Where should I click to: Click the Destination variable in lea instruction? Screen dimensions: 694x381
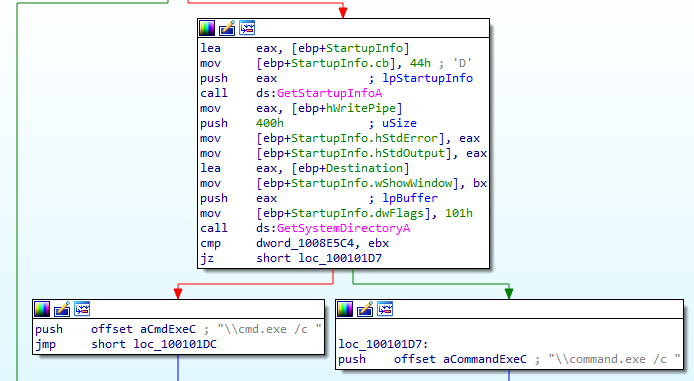click(x=364, y=169)
